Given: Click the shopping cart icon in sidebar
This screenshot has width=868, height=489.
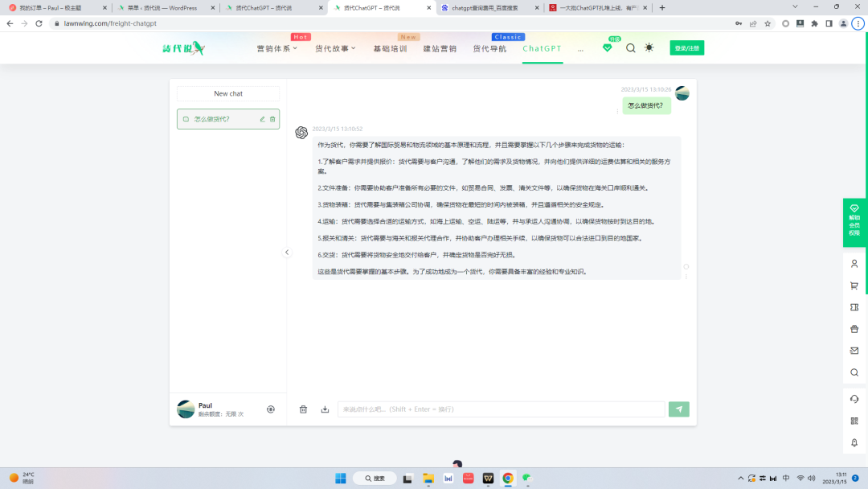Looking at the screenshot, I should tap(854, 286).
